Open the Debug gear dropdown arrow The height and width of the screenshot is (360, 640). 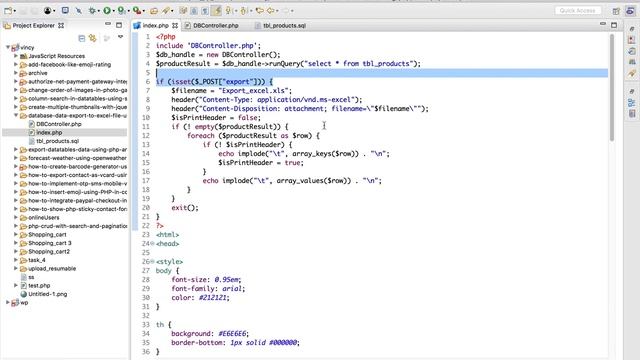(x=99, y=11)
